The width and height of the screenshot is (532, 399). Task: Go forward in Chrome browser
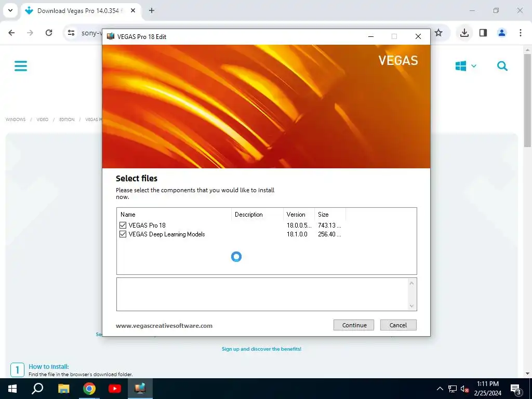(30, 33)
